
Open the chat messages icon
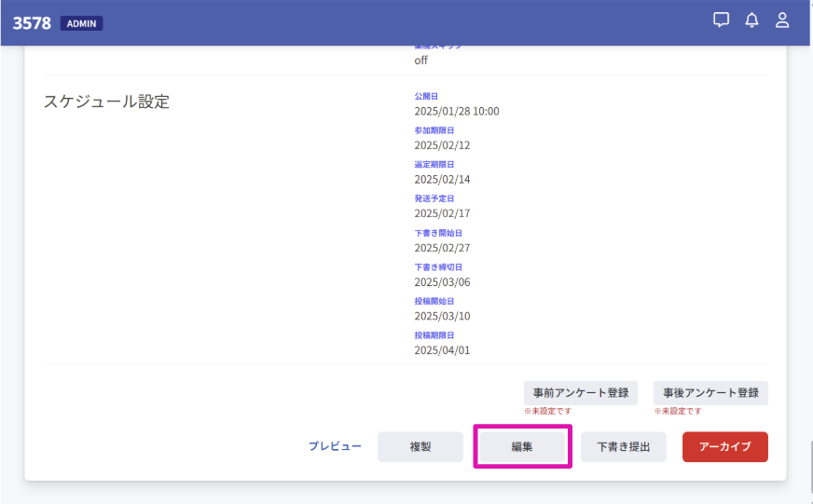721,20
